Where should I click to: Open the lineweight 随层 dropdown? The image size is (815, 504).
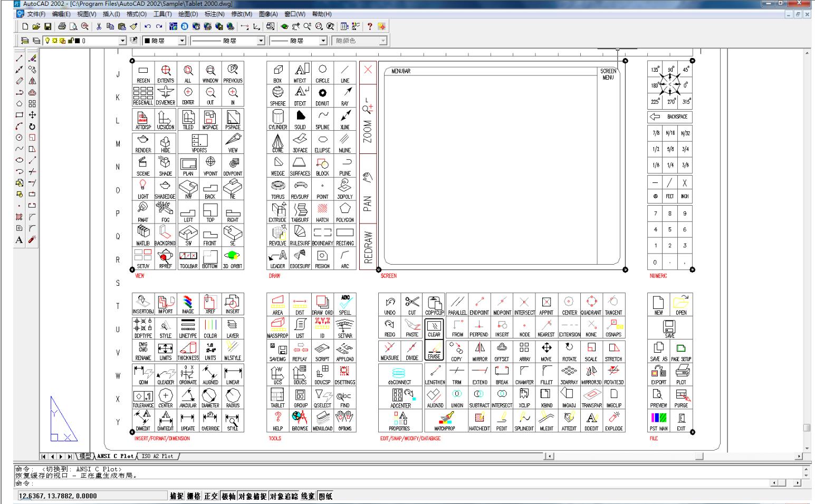click(x=323, y=41)
